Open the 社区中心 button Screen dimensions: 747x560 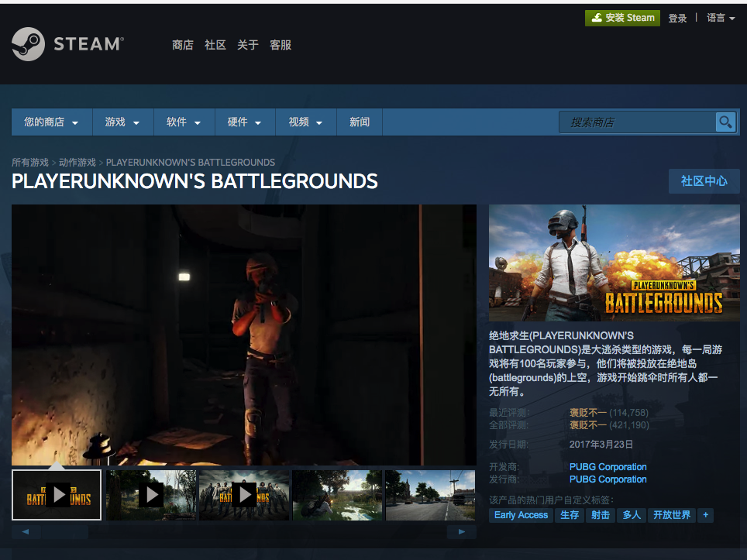point(704,181)
